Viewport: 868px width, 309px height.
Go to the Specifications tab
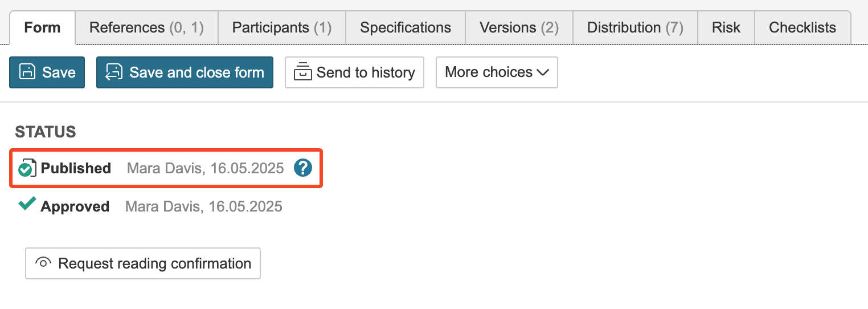(x=406, y=27)
